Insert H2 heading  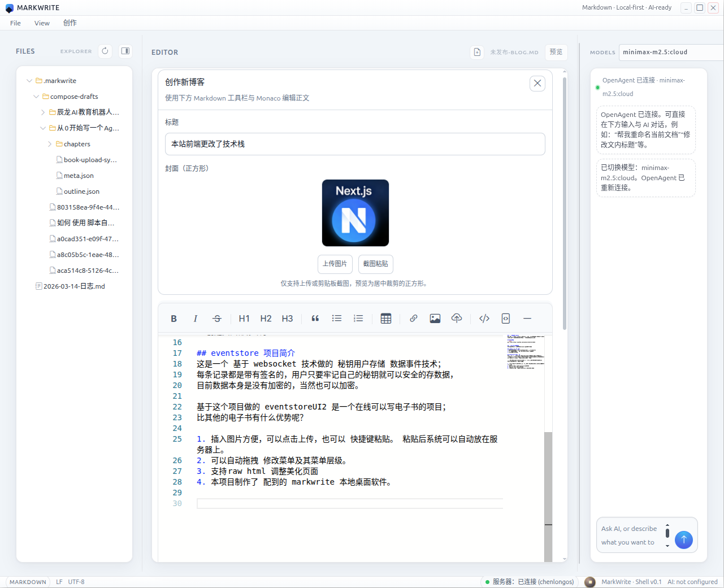pos(266,319)
